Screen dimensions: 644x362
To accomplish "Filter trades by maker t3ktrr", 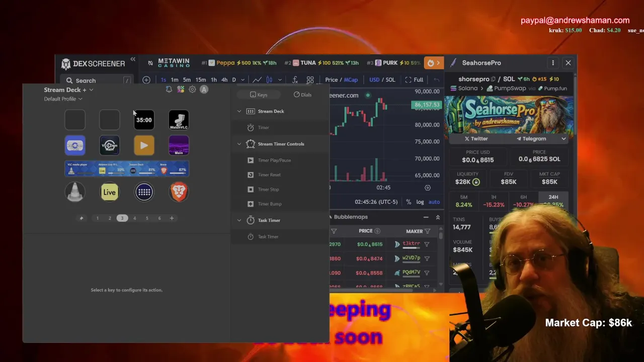I will tap(427, 244).
